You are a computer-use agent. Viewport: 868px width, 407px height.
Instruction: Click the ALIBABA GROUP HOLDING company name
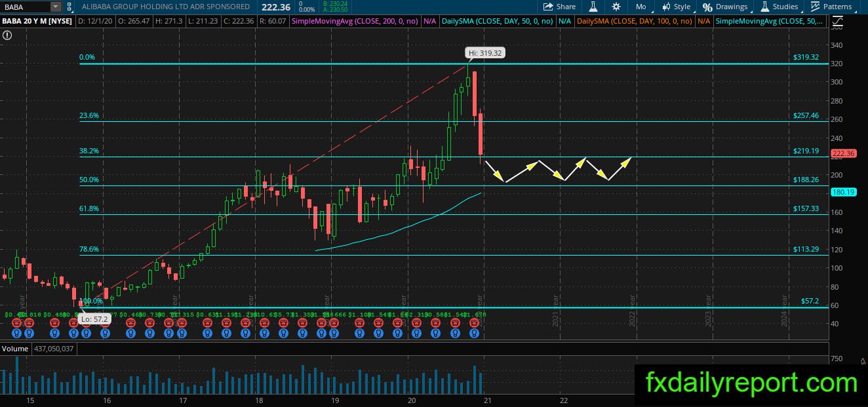167,7
